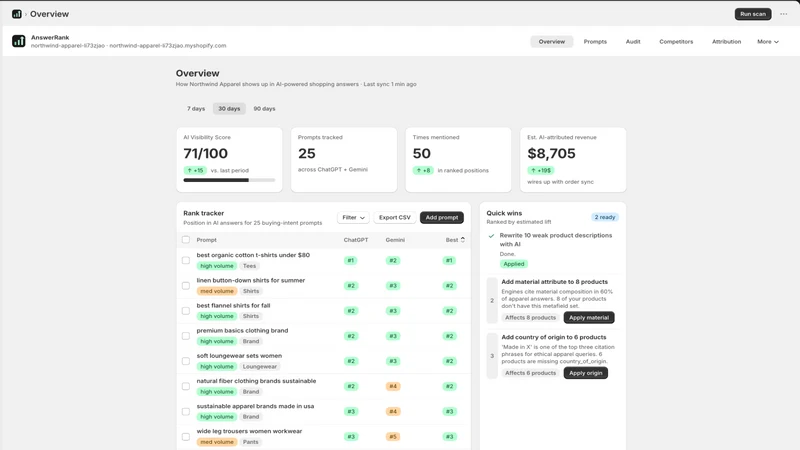Select the 90 days range

pos(264,109)
